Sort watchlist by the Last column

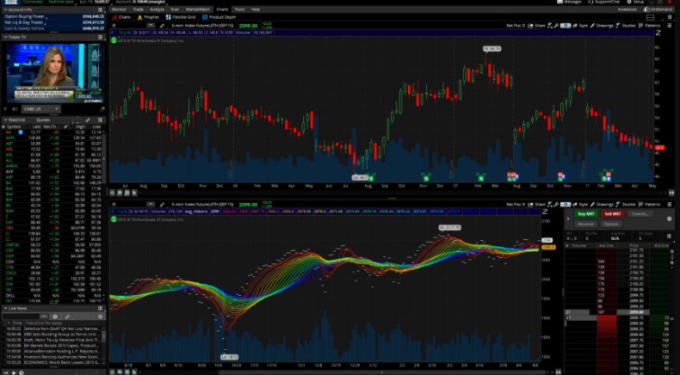point(37,126)
